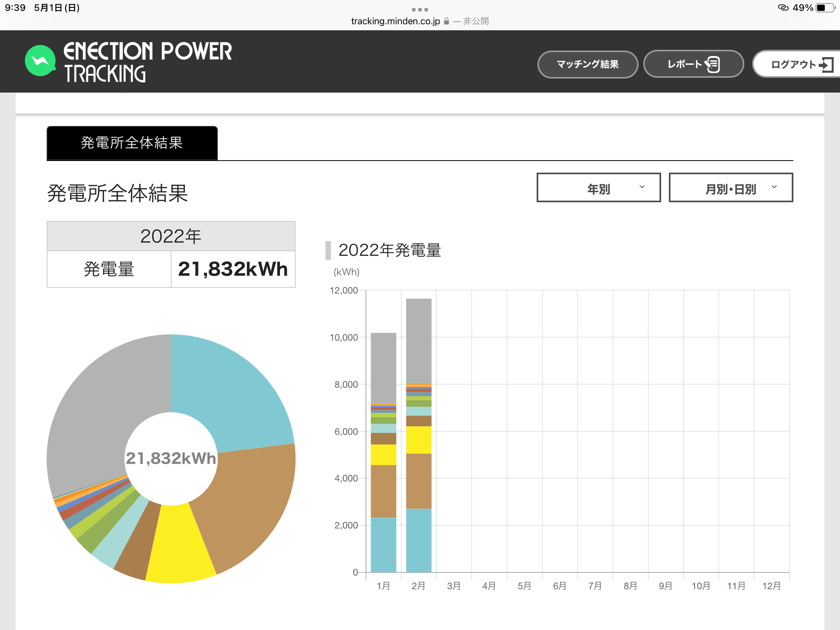Click the Enection Power Tracking logo icon

point(40,61)
